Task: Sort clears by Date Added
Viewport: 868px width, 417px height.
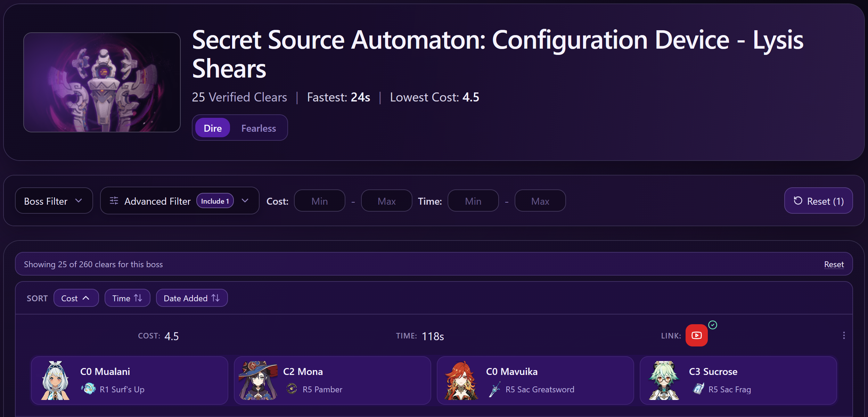Action: [x=192, y=298]
